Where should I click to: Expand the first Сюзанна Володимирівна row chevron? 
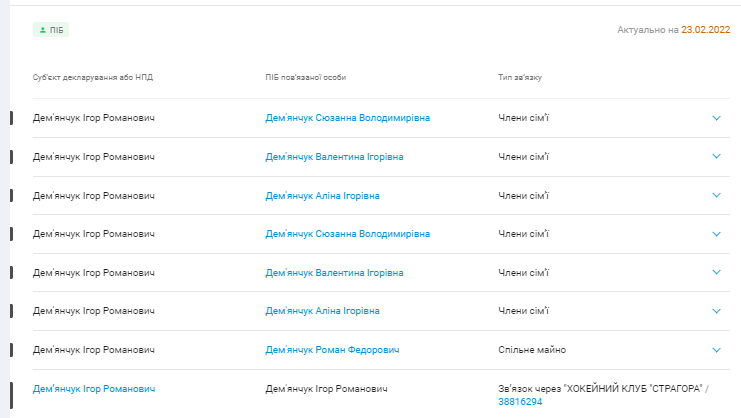tap(716, 118)
